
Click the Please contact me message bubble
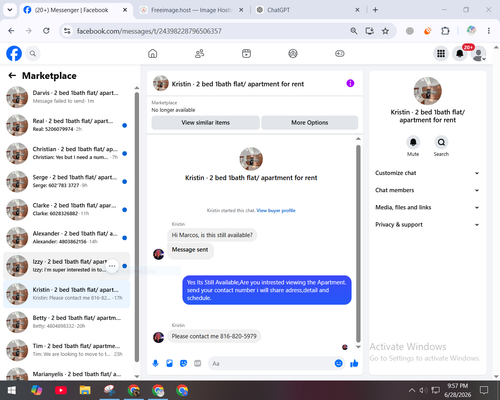tap(214, 336)
